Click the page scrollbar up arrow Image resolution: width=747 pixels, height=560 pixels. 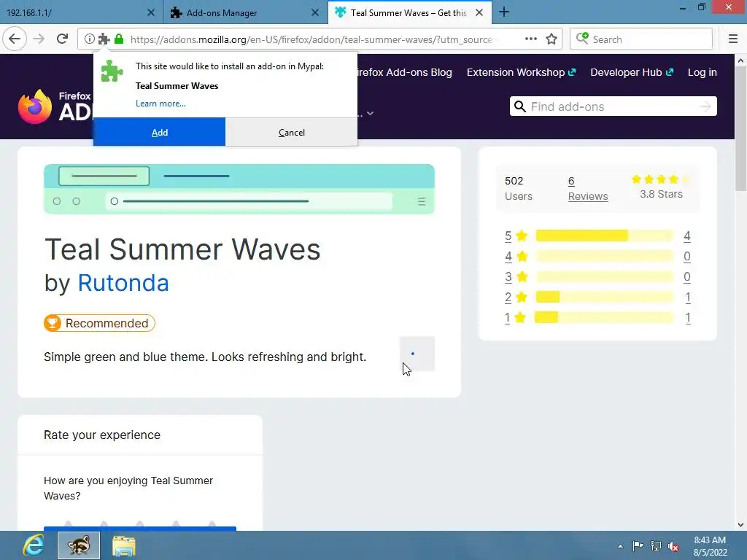[740, 61]
